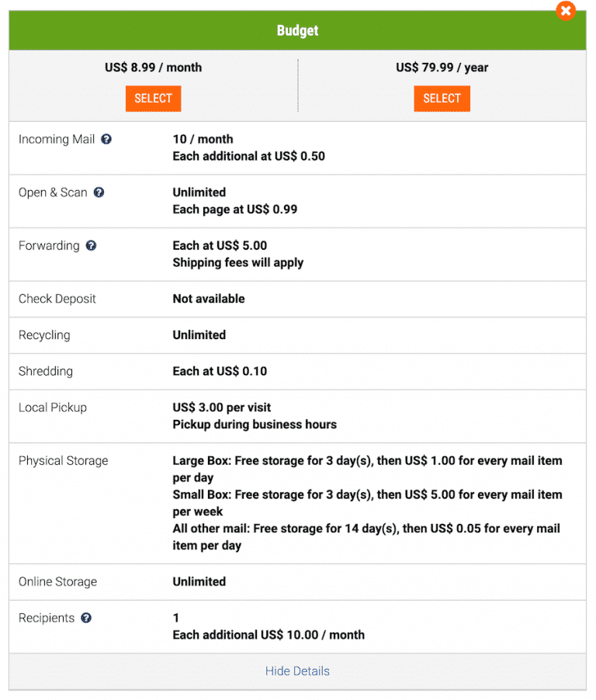Click the US$ 8.99 / month price
Image resolution: width=596 pixels, height=700 pixels.
(x=153, y=68)
